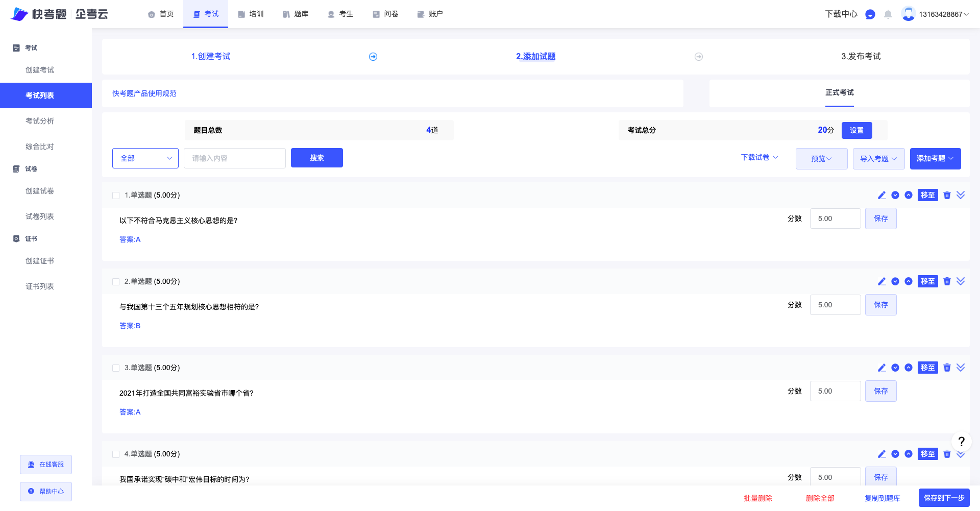Click 复制到题库 at the bottom
980x511 pixels.
[x=883, y=498]
